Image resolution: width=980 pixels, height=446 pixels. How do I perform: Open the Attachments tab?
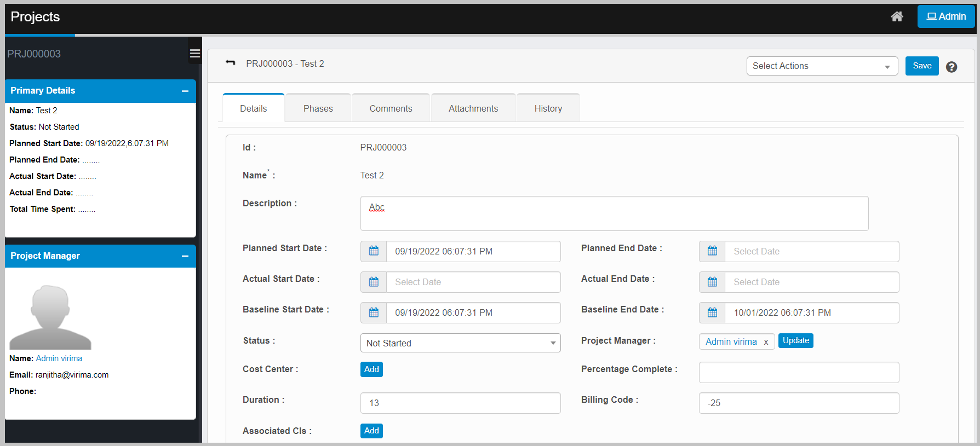click(473, 108)
